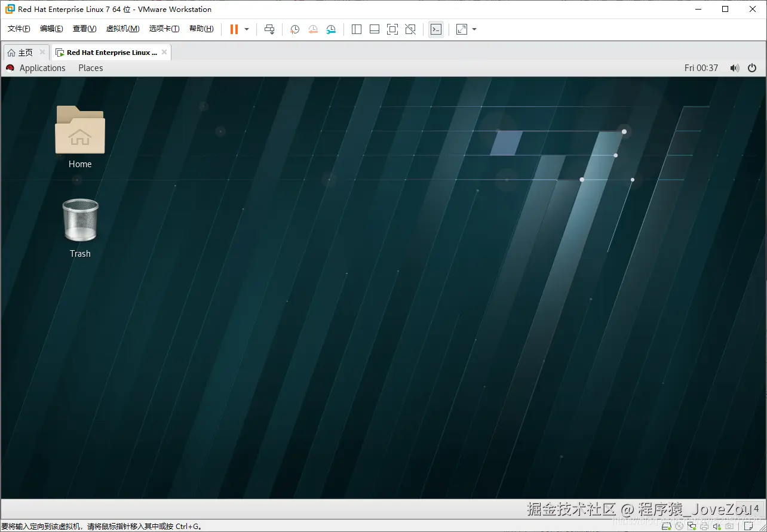Close the 主页 tab

tap(42, 52)
